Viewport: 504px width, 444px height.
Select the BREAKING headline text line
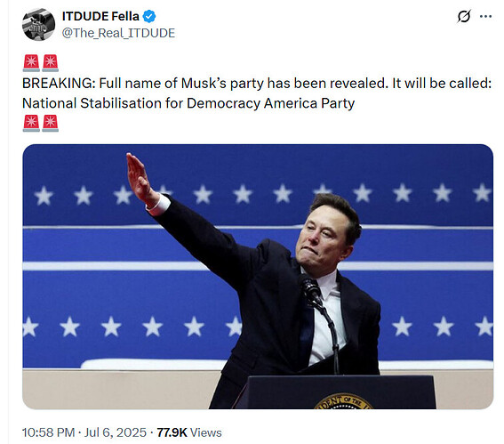pyautogui.click(x=257, y=84)
